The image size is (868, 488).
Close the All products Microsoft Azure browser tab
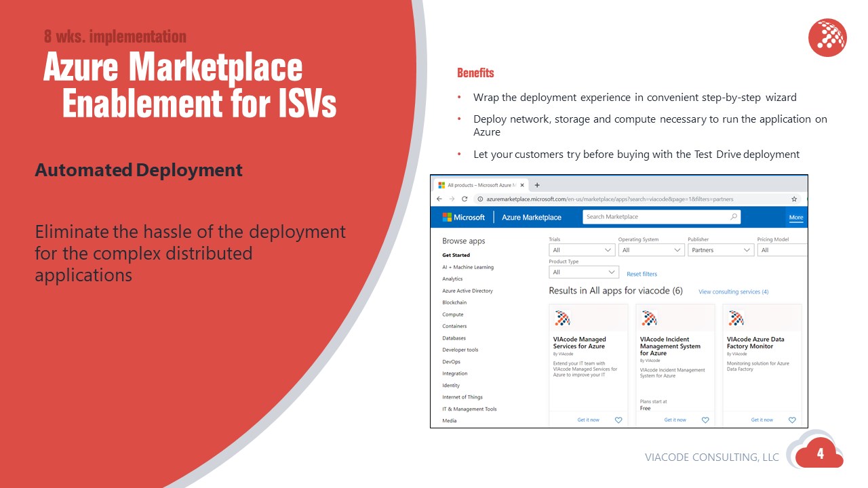(x=521, y=185)
